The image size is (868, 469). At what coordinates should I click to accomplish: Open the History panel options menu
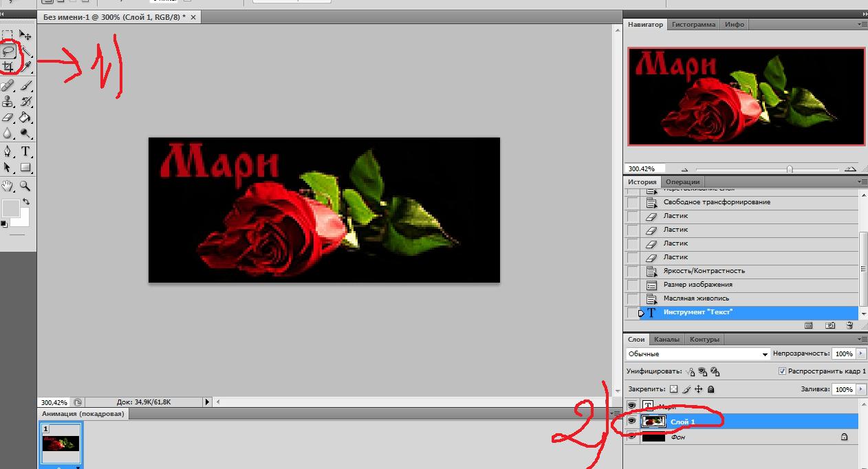[862, 182]
